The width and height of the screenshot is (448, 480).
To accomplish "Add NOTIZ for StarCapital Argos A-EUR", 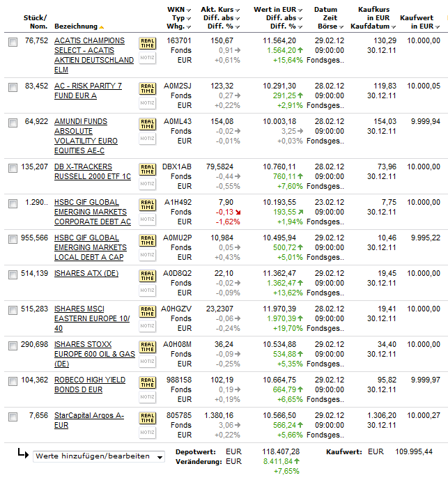I will click(147, 432).
